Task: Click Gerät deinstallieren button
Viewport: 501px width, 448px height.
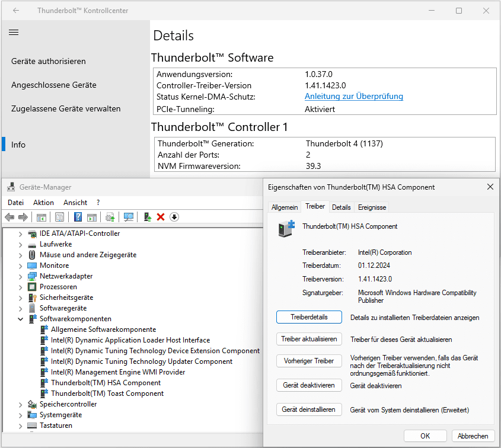Action: point(309,409)
